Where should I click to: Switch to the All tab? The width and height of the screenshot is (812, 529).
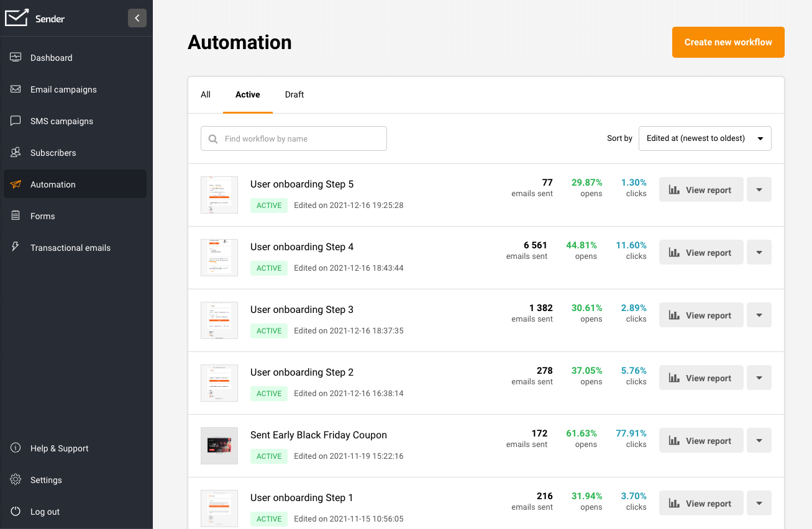206,94
